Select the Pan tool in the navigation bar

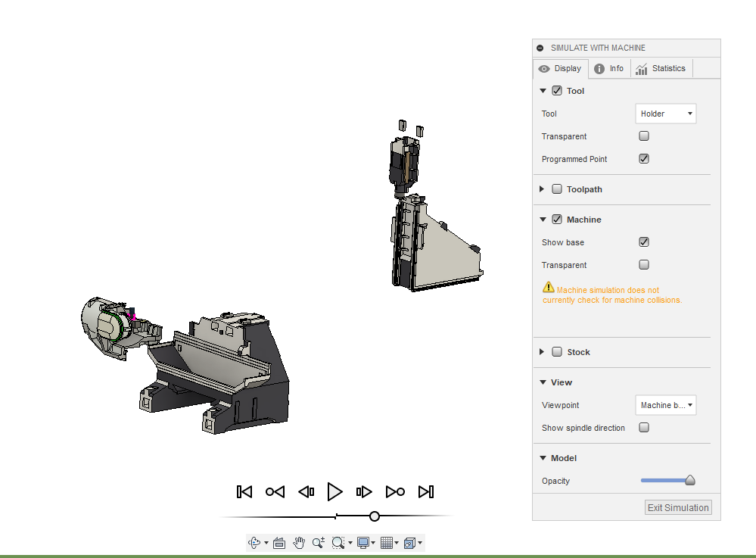pyautogui.click(x=299, y=542)
